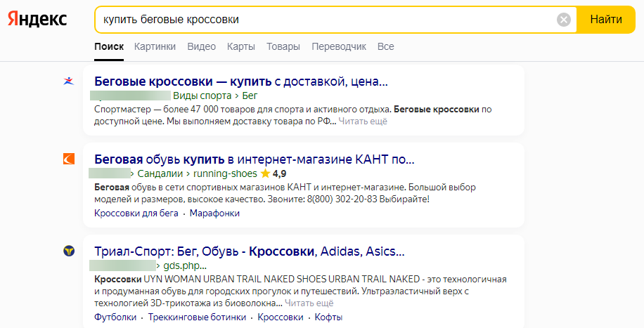Screen dimensions: 644x328
Task: Click the 'gds.php...' URL path
Action: 185,265
